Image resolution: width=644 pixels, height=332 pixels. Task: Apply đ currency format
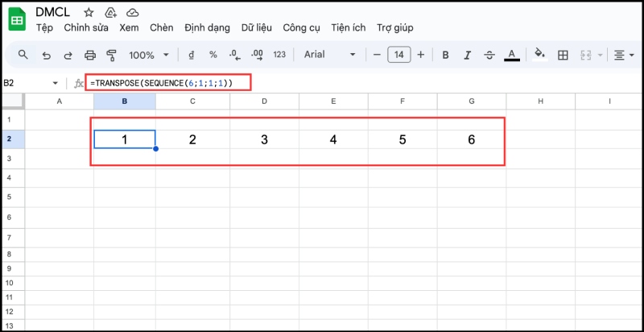(x=191, y=55)
